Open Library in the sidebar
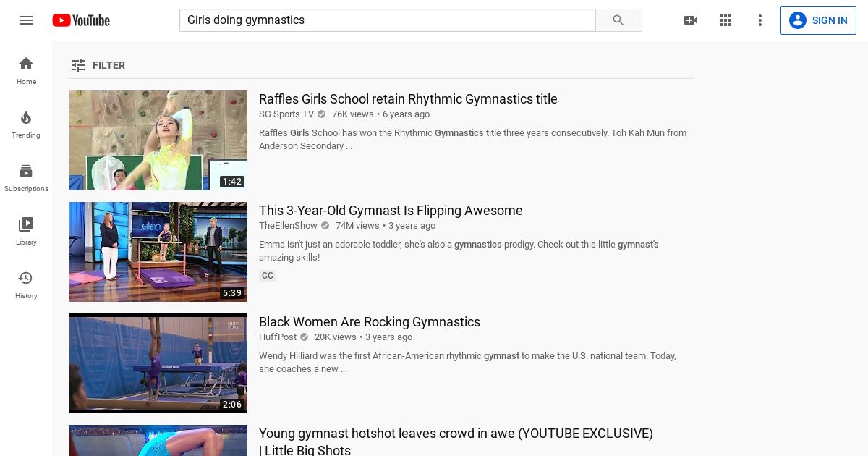Image resolution: width=868 pixels, height=456 pixels. coord(26,232)
